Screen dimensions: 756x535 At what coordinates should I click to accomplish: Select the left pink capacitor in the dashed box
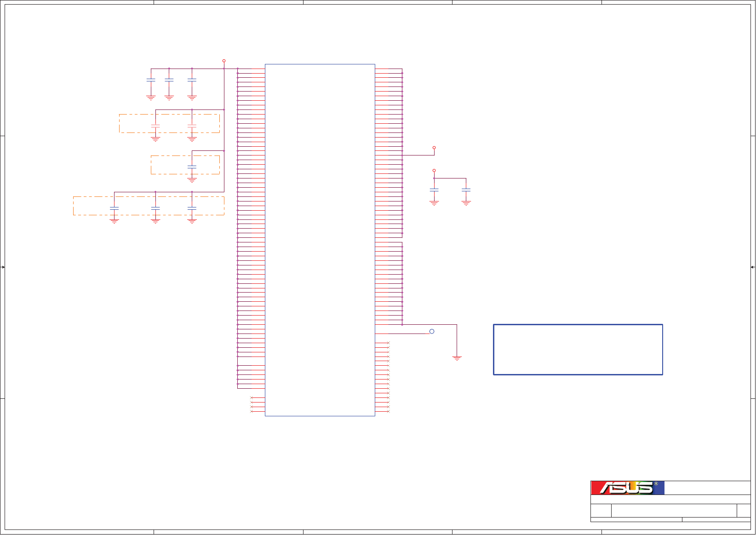(x=155, y=126)
